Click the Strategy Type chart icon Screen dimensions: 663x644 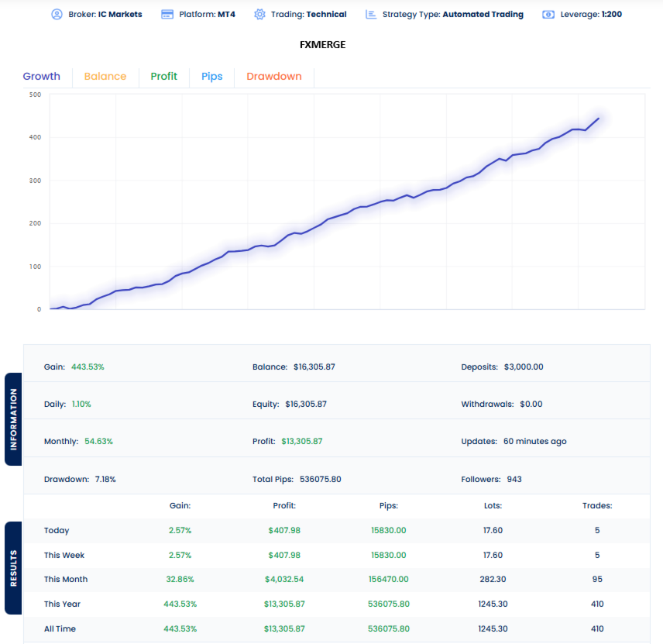click(x=371, y=14)
